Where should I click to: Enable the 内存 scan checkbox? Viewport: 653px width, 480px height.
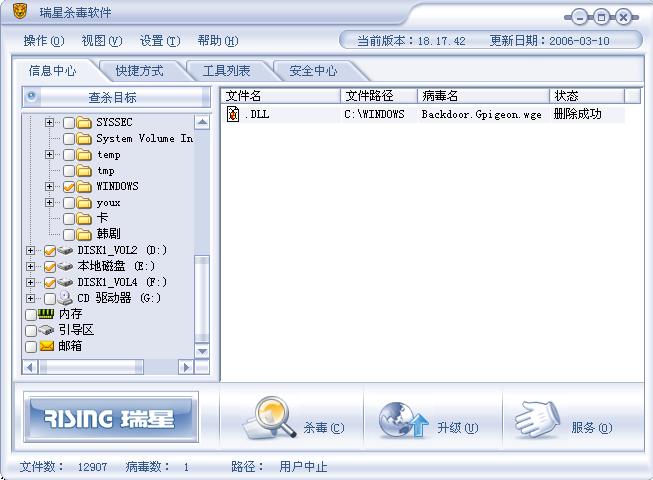tap(31, 314)
